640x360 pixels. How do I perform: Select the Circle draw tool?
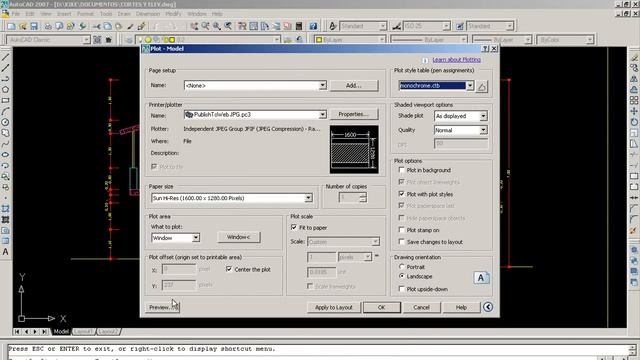coord(5,122)
